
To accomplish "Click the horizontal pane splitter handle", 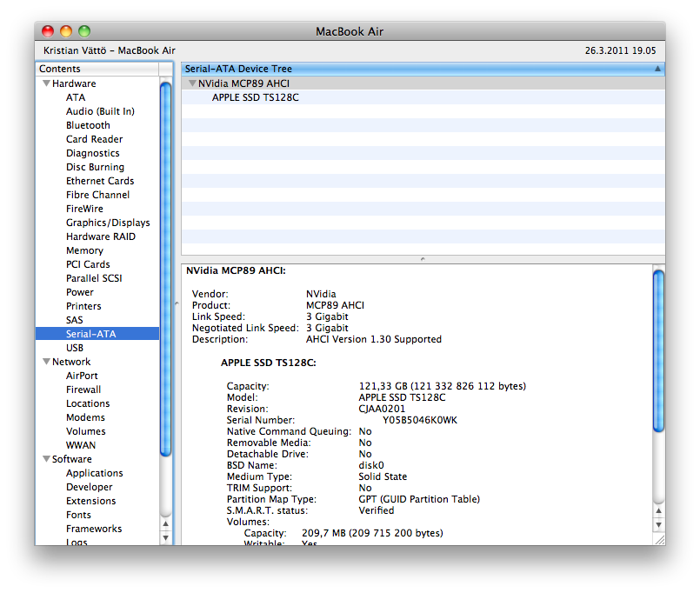I will (x=423, y=258).
